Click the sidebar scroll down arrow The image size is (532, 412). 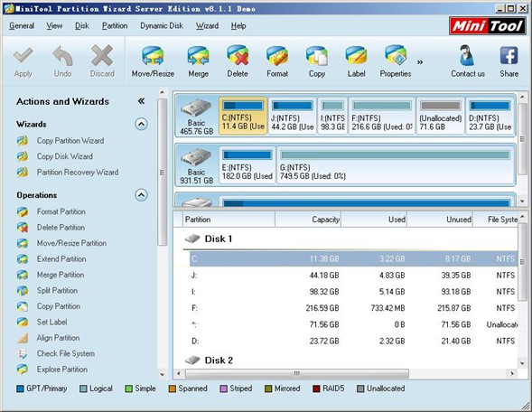pyautogui.click(x=163, y=374)
